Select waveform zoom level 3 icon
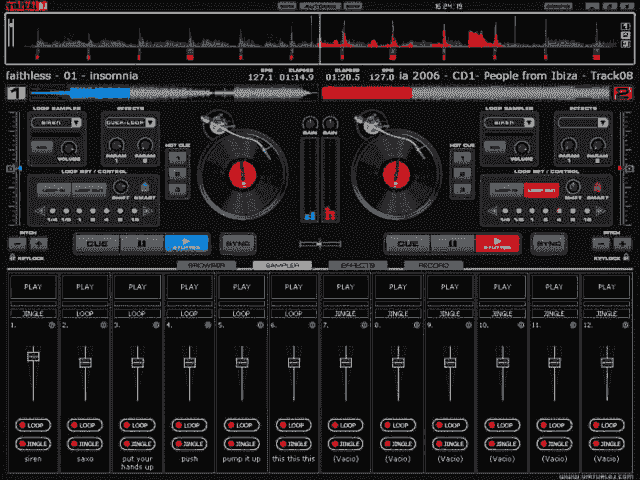640x480 pixels. (625, 44)
